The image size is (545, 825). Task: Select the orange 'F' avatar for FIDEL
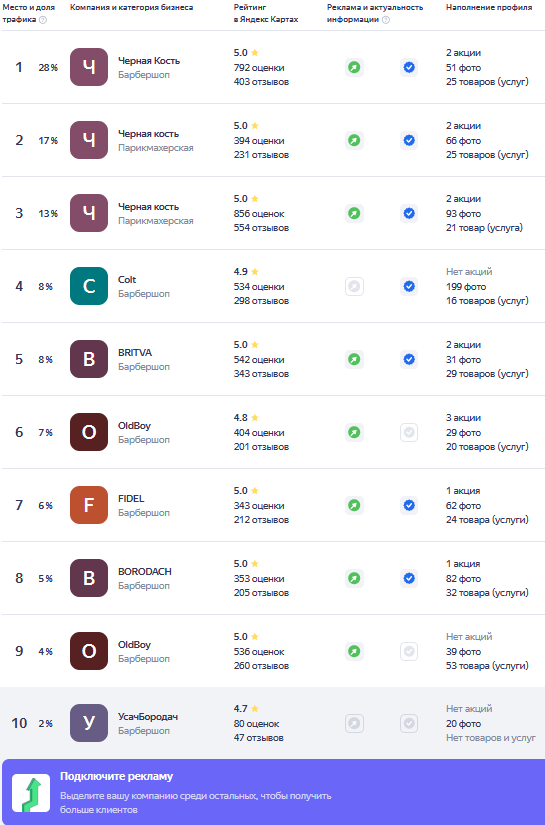[x=89, y=505]
